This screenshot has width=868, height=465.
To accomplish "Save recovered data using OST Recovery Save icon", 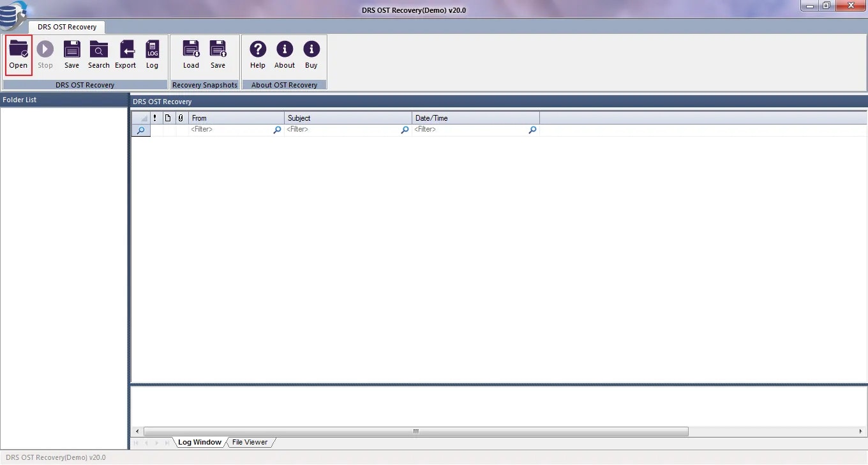I will (72, 55).
